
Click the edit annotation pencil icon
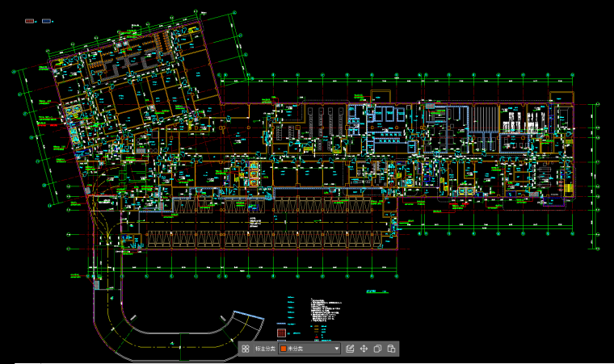pos(350,349)
